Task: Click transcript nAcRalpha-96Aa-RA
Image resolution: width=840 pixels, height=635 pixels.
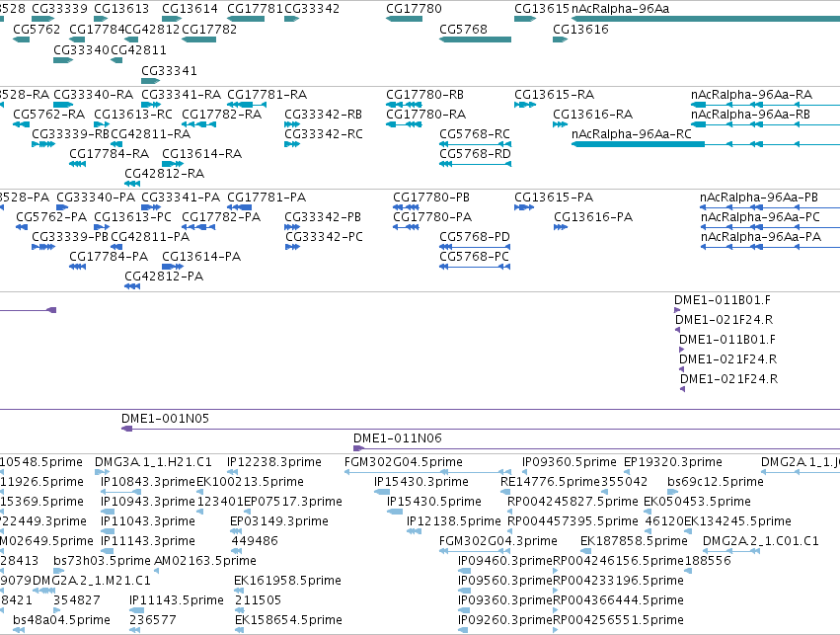Action: click(x=751, y=95)
